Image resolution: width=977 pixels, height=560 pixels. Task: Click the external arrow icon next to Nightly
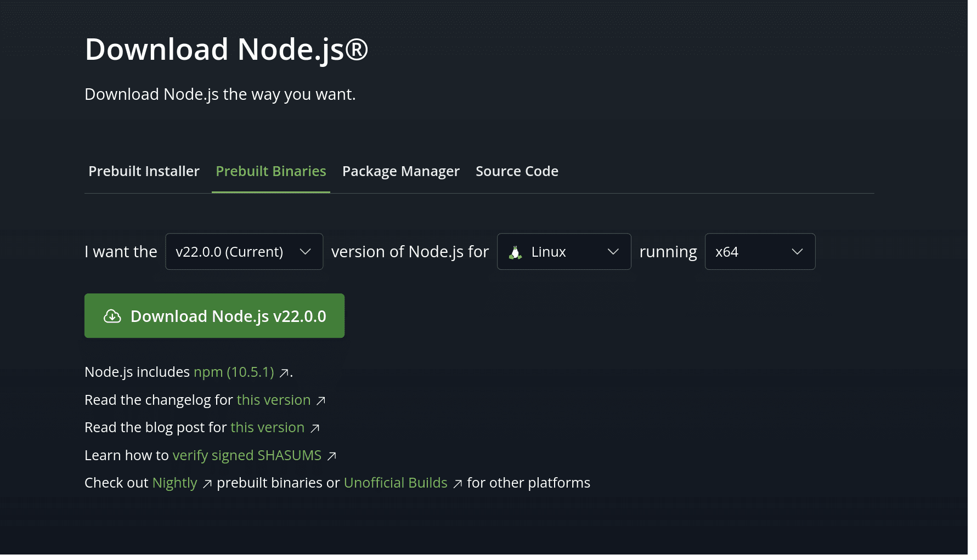(207, 484)
